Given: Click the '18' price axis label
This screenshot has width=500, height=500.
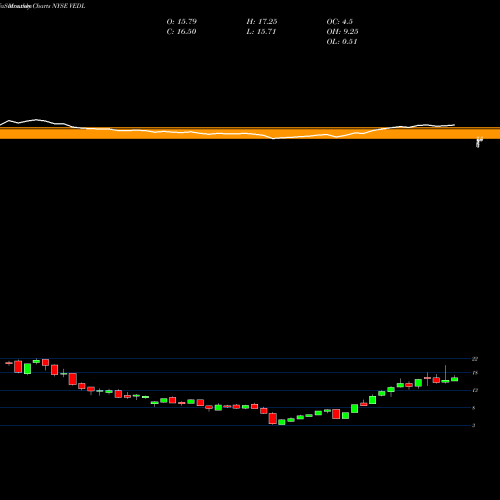Looking at the screenshot, I should tap(475, 373).
